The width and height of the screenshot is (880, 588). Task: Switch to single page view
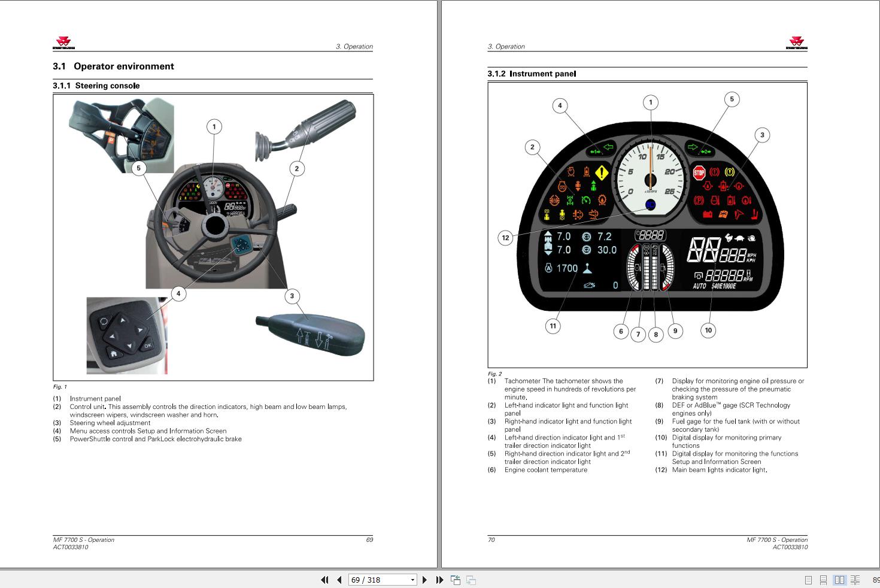[808, 580]
